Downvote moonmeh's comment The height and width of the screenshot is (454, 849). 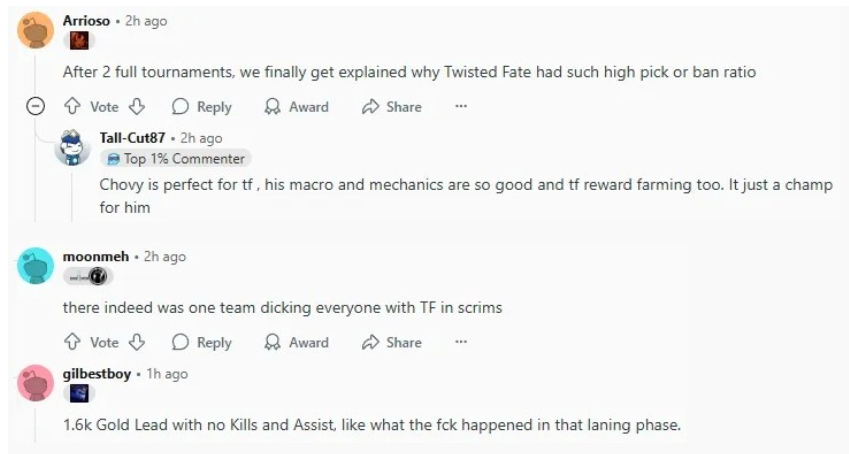(137, 342)
